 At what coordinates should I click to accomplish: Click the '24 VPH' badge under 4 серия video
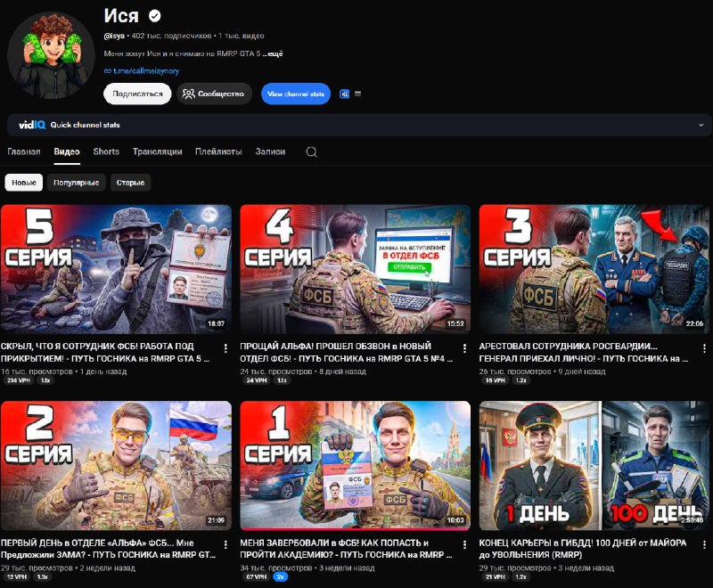[x=257, y=380]
